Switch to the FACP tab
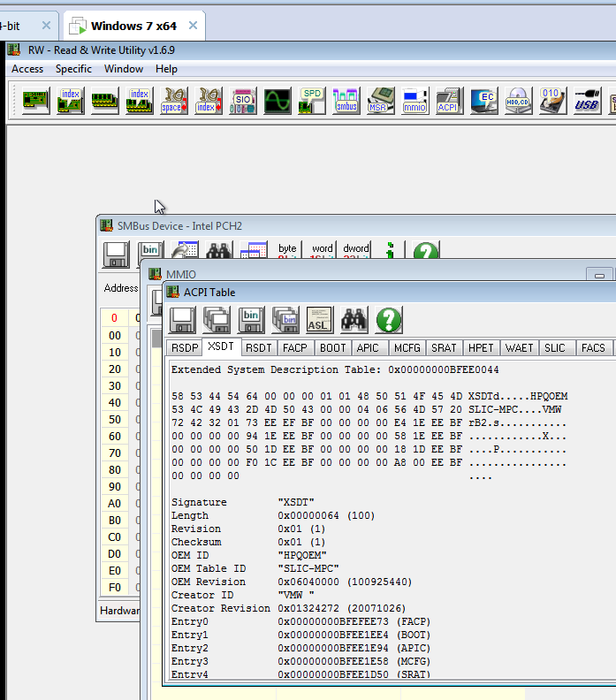 point(295,347)
